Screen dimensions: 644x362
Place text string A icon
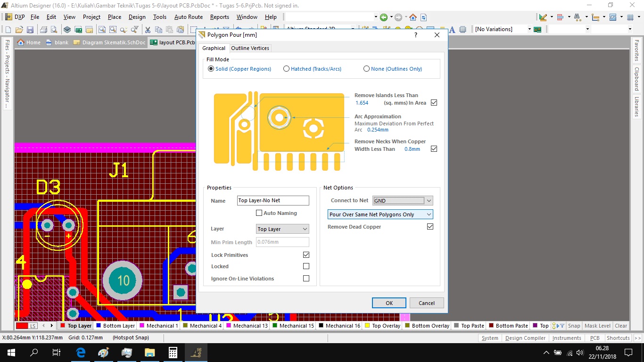(x=452, y=30)
